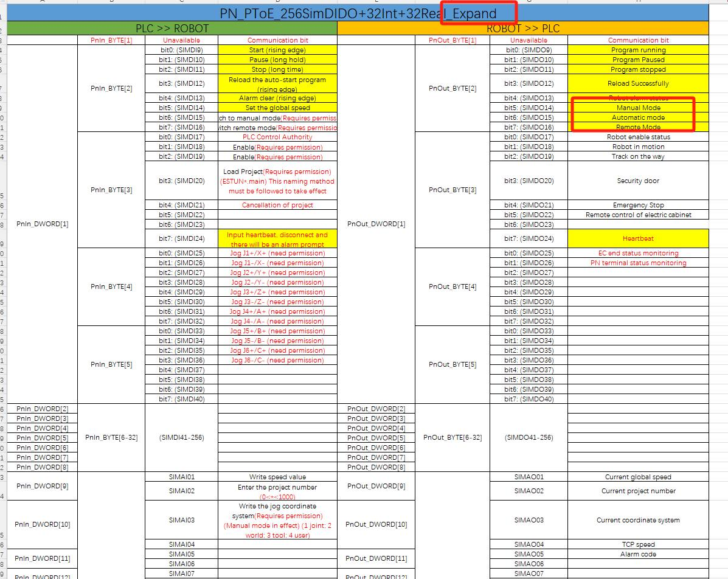
Task: Select the Manual Mode cell
Action: (x=639, y=108)
